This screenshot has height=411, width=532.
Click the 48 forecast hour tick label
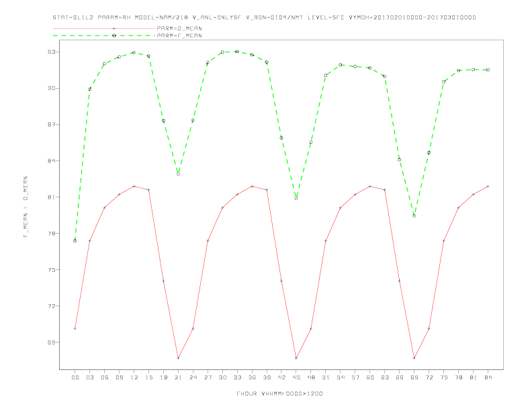(x=311, y=377)
